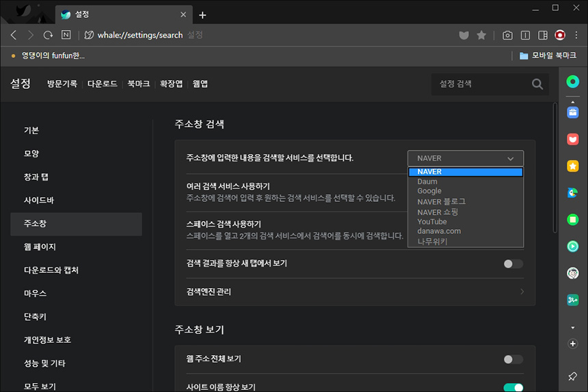This screenshot has width=588, height=392.
Task: Open the 모바일 북마크 folder
Action: tap(548, 55)
